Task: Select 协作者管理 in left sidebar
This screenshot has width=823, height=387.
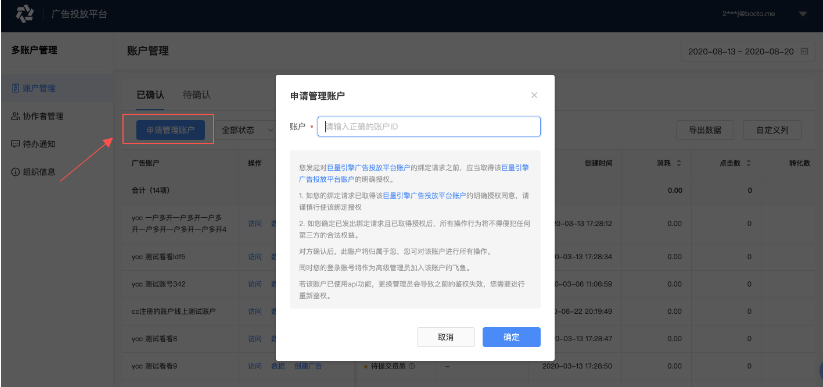Action: (44, 116)
